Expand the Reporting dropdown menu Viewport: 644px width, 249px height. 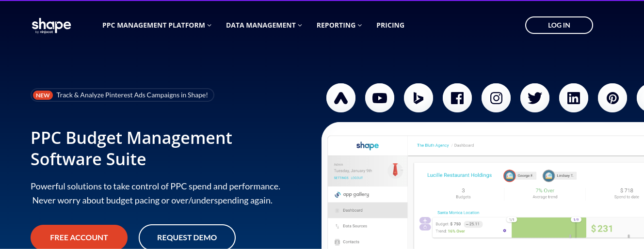point(339,25)
